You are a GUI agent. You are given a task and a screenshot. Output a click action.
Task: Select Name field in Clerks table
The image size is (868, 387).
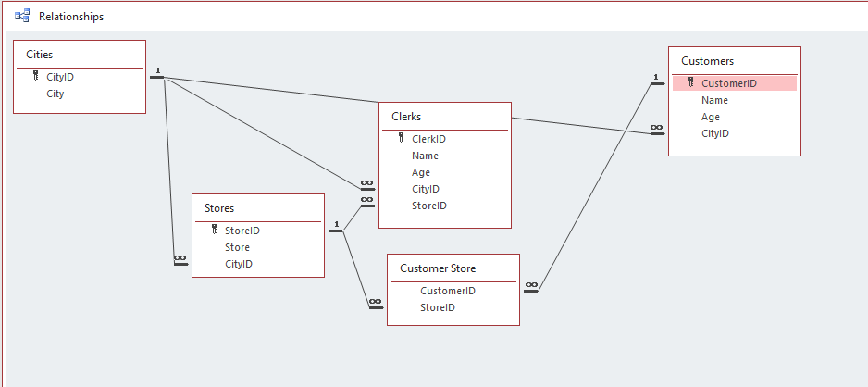point(425,156)
